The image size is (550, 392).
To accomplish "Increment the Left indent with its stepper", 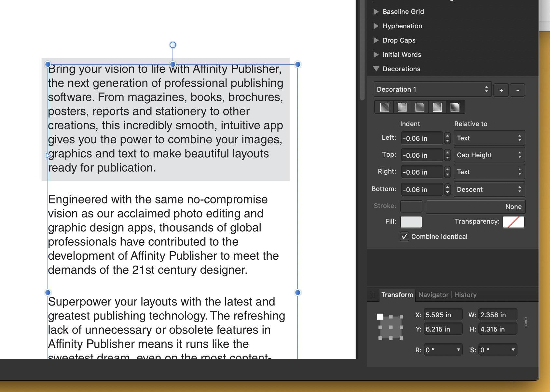I will [447, 136].
